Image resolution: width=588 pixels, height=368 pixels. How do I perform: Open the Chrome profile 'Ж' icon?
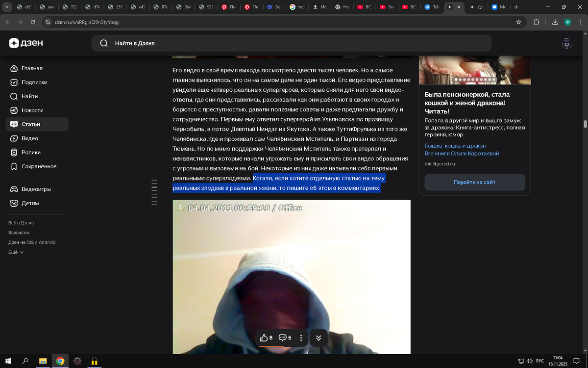point(567,22)
